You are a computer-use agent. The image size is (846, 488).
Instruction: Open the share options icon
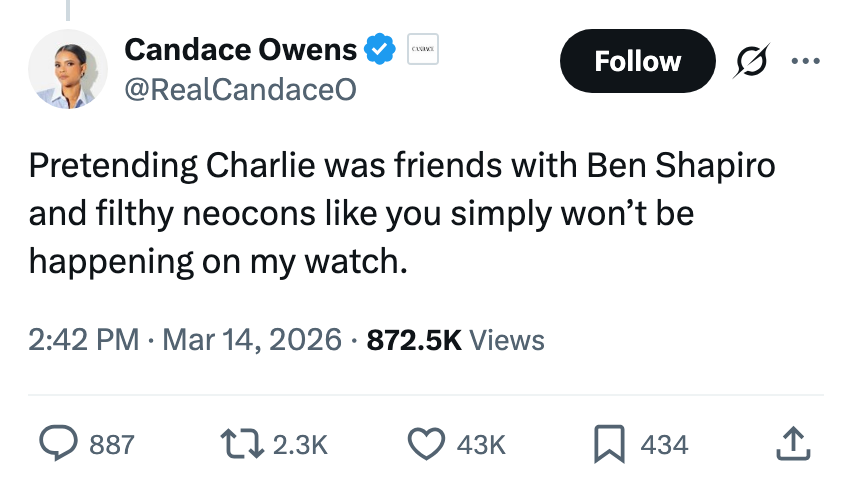click(x=791, y=444)
